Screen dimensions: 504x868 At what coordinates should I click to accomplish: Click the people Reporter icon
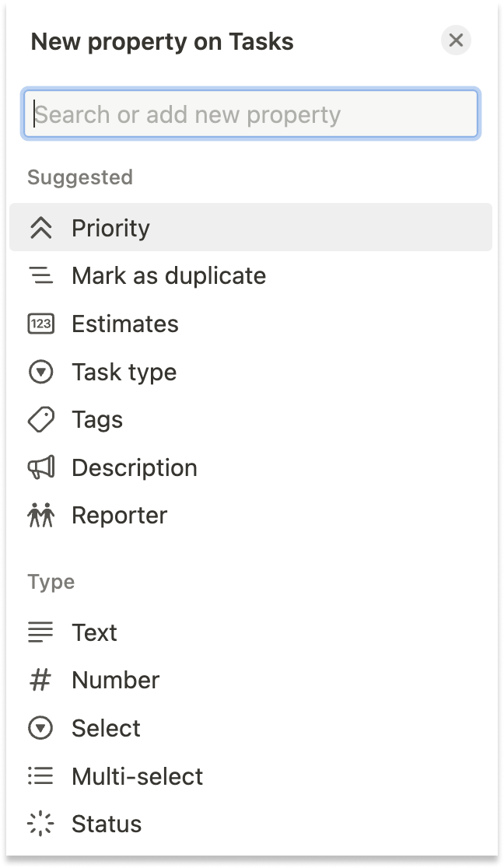[40, 516]
